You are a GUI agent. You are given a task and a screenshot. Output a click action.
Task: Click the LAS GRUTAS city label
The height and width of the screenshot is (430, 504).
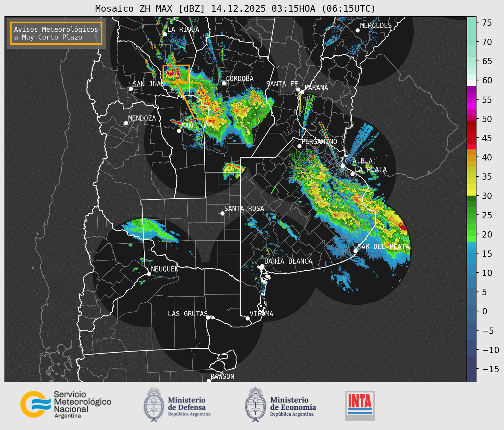(188, 314)
